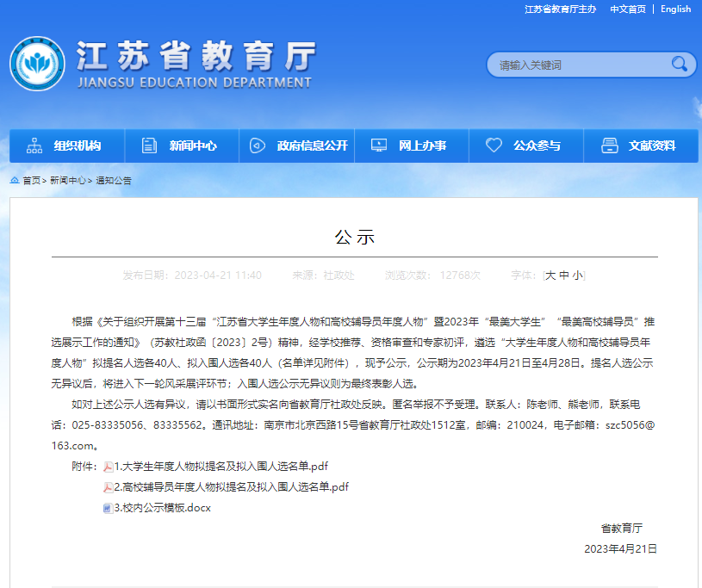Click the 公众参与 heart icon
The width and height of the screenshot is (702, 588).
coord(494,145)
